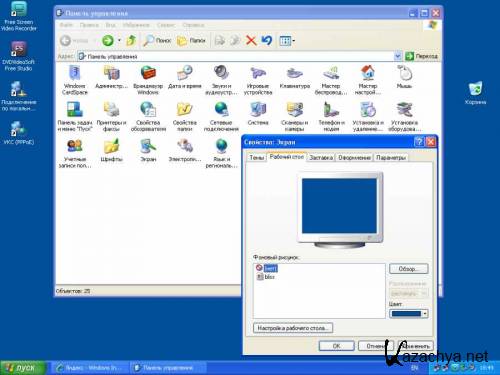This screenshot has width=500, height=375.
Task: Open the desktop color dropdown swatch
Action: [x=408, y=314]
